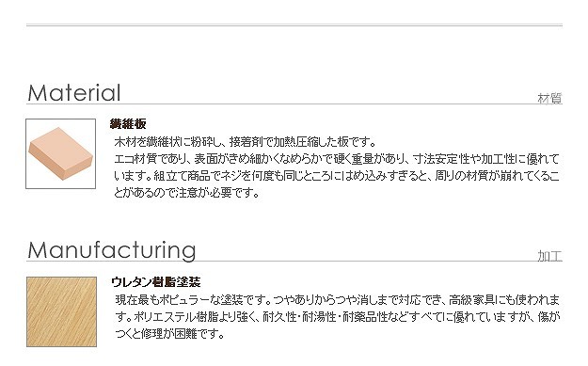Click the underline beneath the Material heading
The width and height of the screenshot is (588, 366).
[x=294, y=104]
